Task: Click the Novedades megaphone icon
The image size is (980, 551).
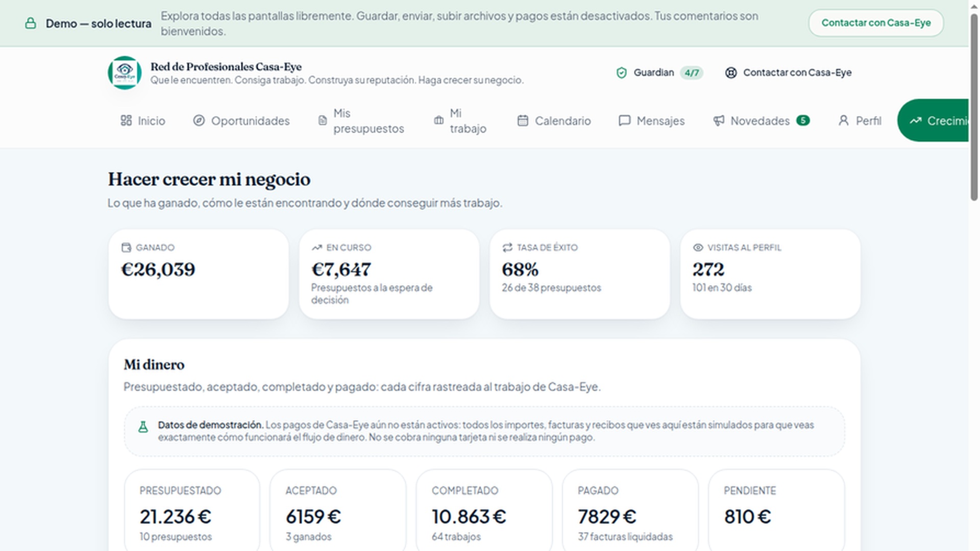Action: click(x=719, y=120)
